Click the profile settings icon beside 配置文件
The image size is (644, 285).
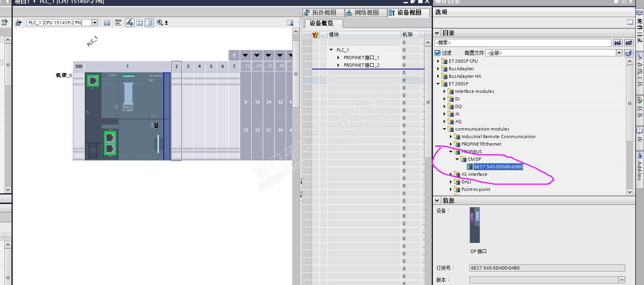(x=628, y=53)
